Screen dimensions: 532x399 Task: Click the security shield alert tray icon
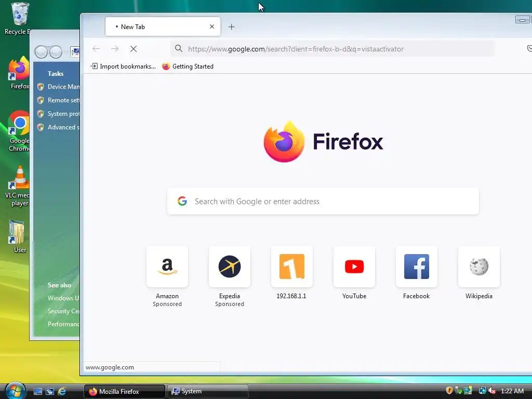pyautogui.click(x=449, y=391)
